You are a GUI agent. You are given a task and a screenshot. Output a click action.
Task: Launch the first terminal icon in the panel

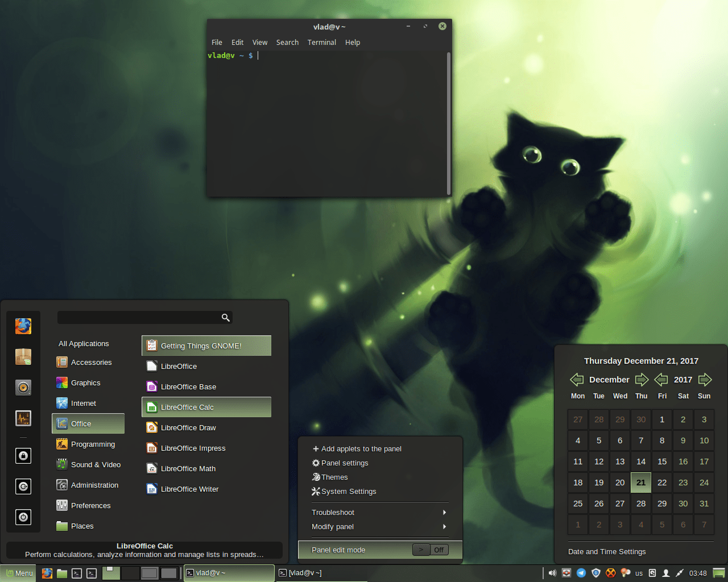[77, 573]
